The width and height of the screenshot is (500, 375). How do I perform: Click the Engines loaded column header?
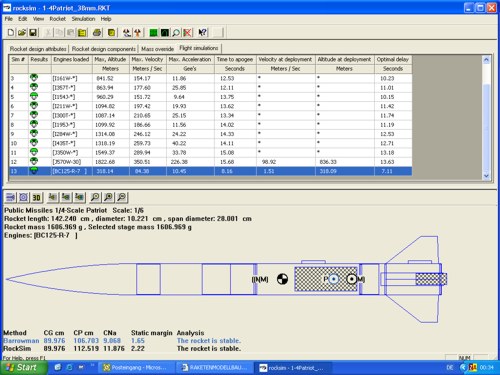pyautogui.click(x=71, y=59)
